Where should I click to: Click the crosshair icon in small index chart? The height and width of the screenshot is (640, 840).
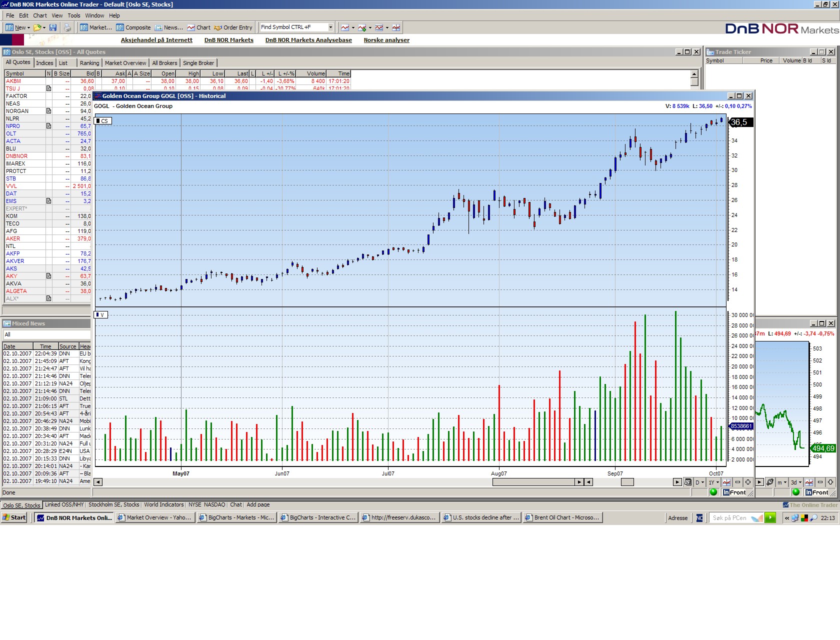tap(809, 482)
